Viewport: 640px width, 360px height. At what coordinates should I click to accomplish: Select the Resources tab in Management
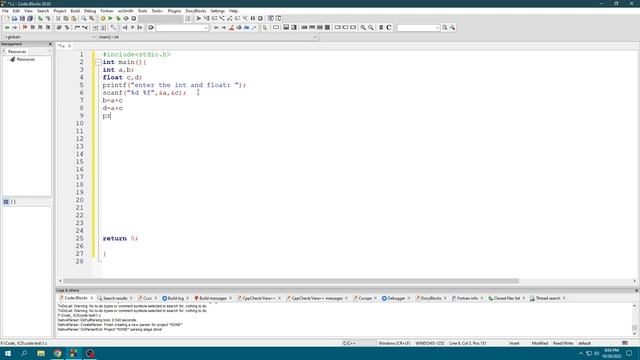(x=17, y=51)
